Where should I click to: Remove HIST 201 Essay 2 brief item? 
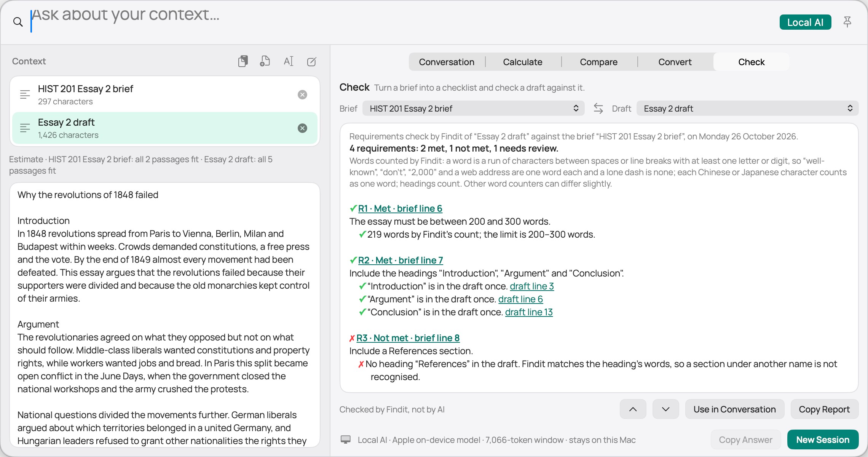pos(302,95)
